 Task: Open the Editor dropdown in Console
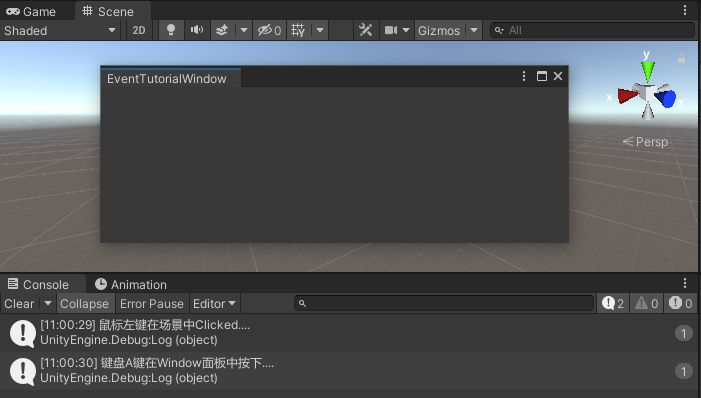click(215, 304)
